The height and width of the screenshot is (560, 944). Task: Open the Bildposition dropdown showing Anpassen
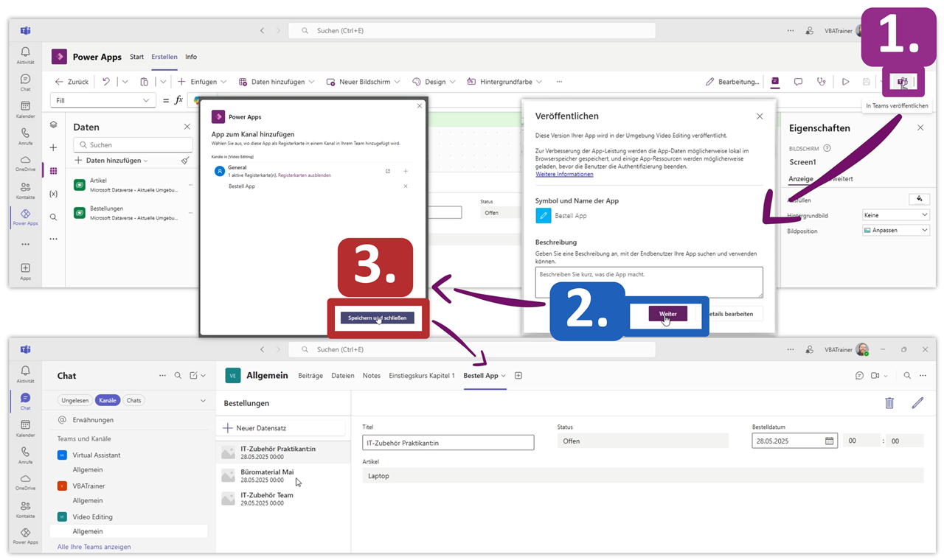[896, 231]
